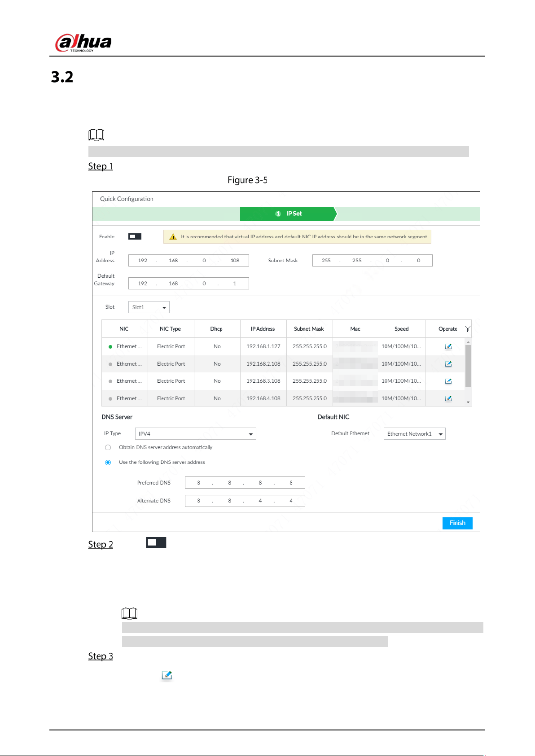
Task: Click the Subnet Mask input field
Action: point(373,261)
